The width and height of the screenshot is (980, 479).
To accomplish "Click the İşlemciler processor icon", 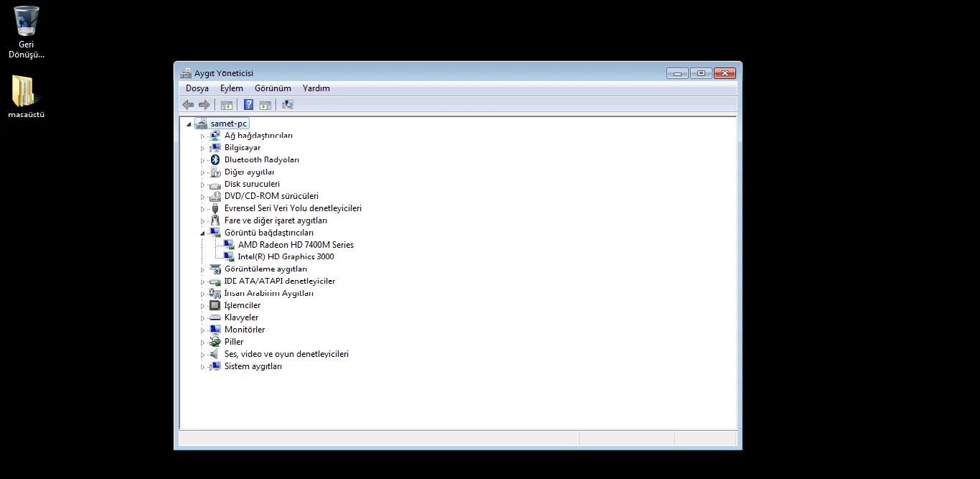I will tap(215, 305).
